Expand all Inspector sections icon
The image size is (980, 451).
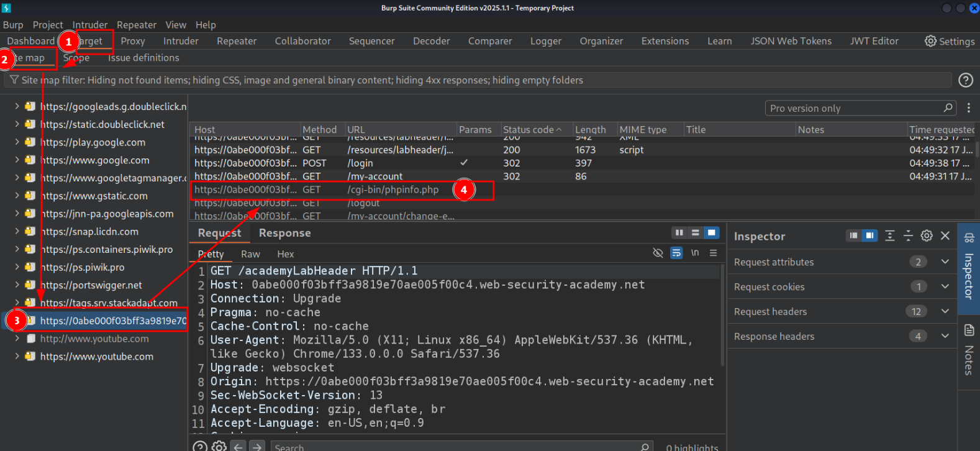tap(890, 235)
